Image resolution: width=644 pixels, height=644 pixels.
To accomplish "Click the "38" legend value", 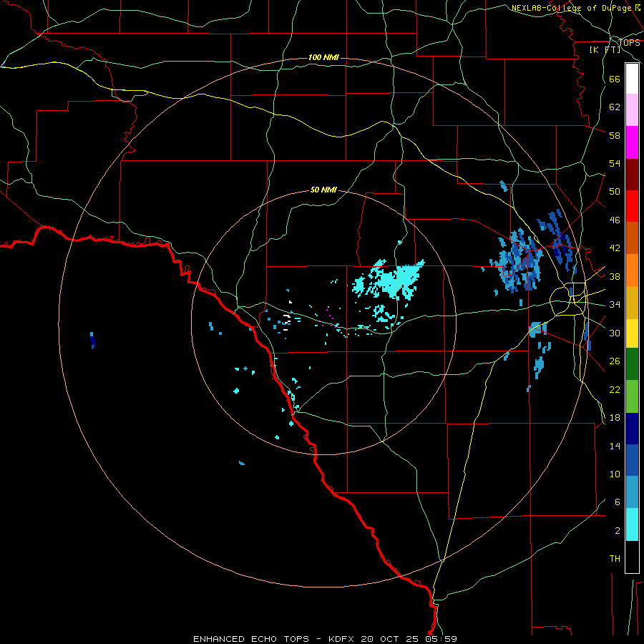I will [615, 277].
